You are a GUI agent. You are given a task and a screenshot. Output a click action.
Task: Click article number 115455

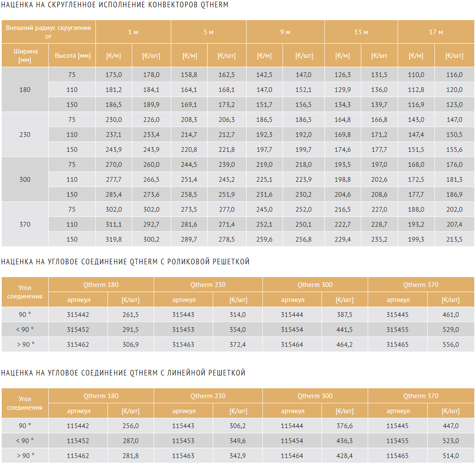(x=397, y=440)
